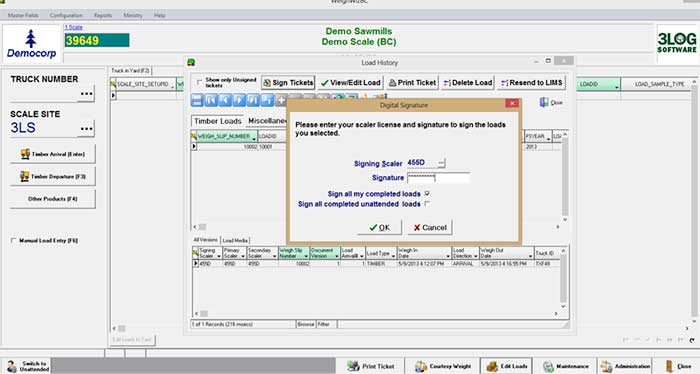Open LOADID column dropdown in main grid
Screen dimensions: 700x374
[617, 87]
